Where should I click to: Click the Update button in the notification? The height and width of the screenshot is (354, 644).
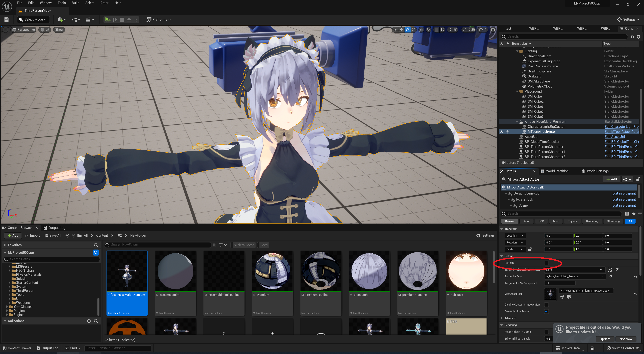point(605,339)
